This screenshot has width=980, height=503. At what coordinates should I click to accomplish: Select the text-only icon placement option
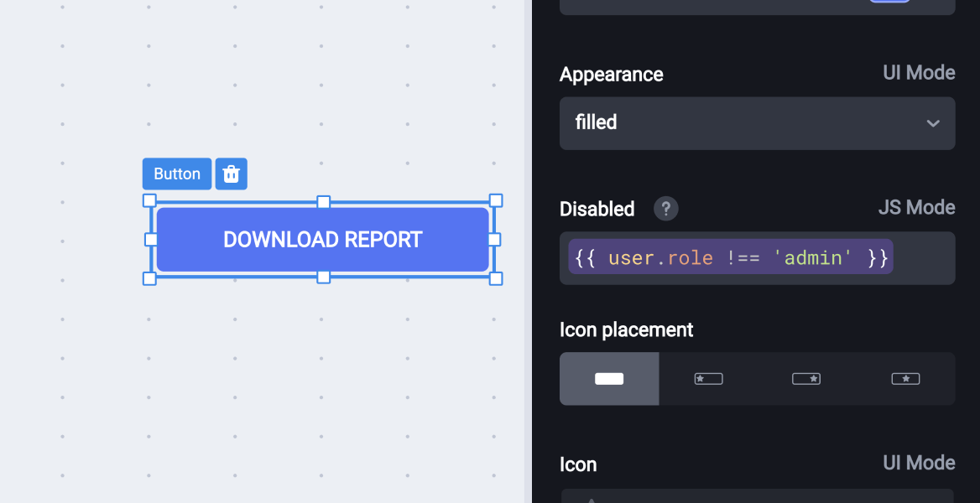pyautogui.click(x=609, y=378)
